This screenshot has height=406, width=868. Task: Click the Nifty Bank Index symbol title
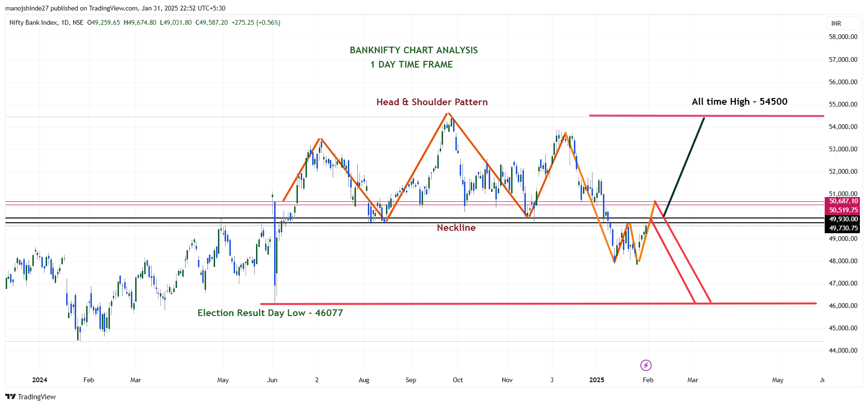point(46,22)
